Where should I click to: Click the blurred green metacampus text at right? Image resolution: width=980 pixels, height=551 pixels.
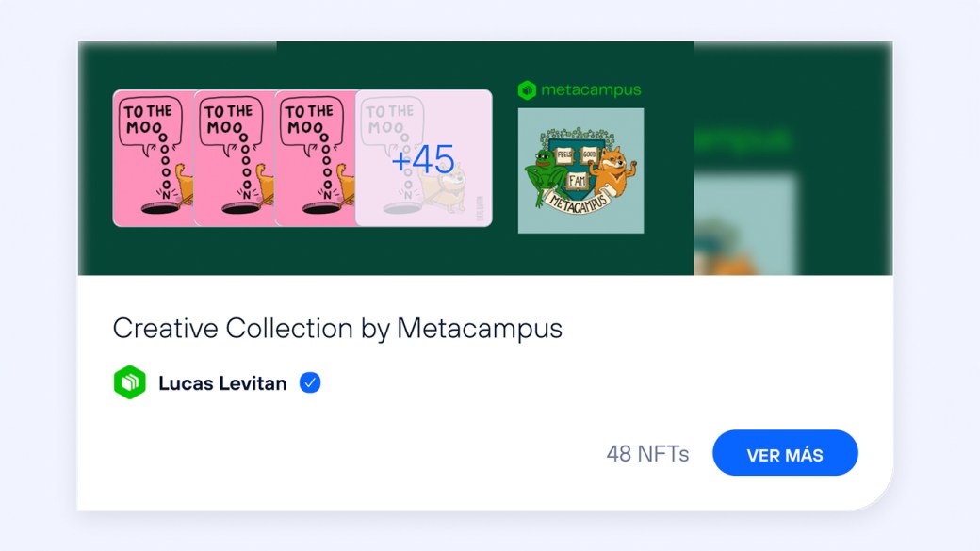(x=743, y=138)
